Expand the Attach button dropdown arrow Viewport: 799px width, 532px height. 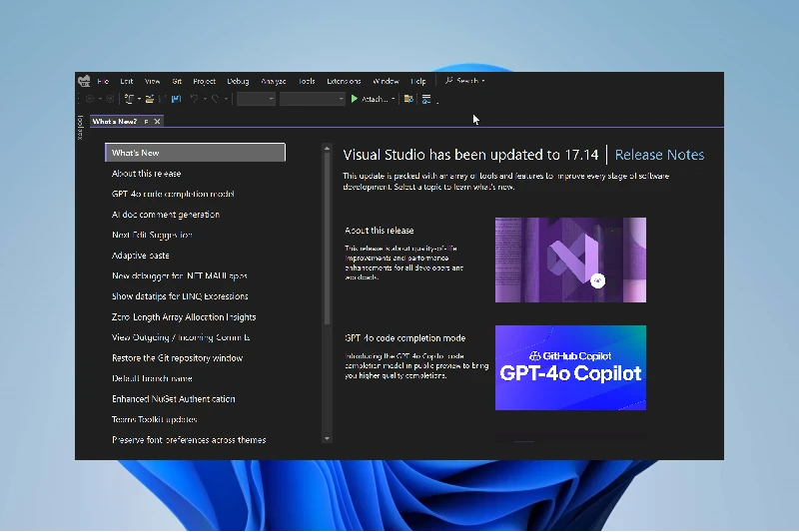point(393,99)
